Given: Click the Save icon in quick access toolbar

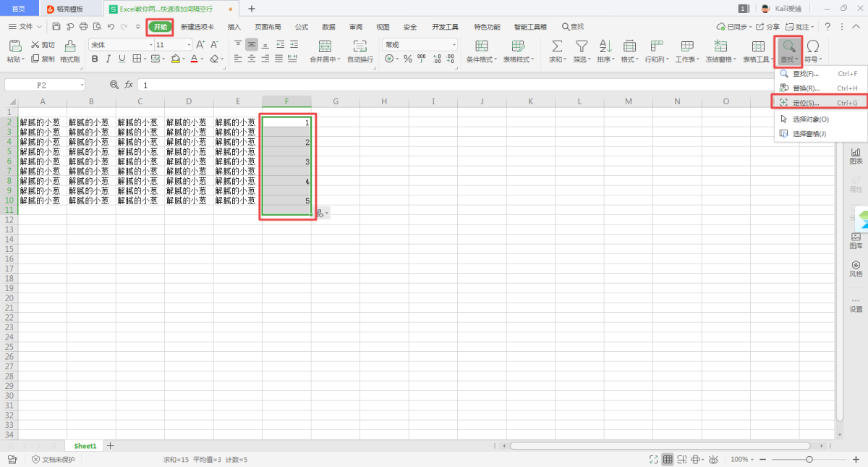Looking at the screenshot, I should tap(56, 27).
